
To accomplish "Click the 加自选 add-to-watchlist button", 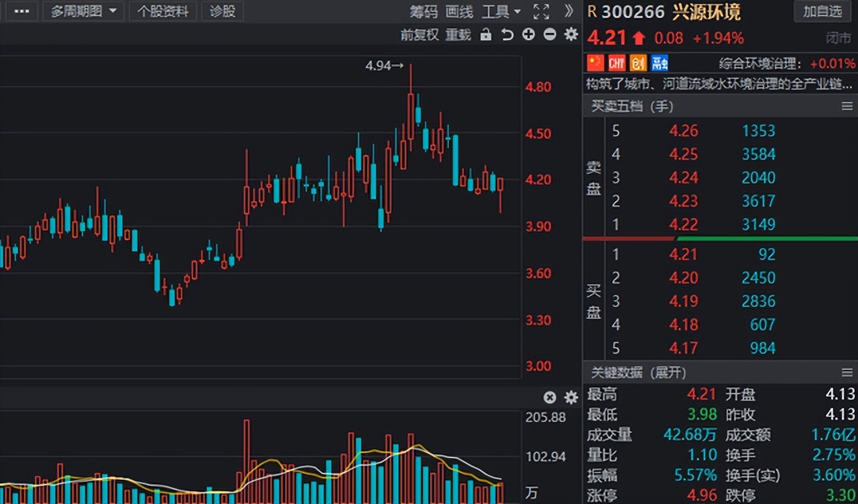I will point(822,11).
